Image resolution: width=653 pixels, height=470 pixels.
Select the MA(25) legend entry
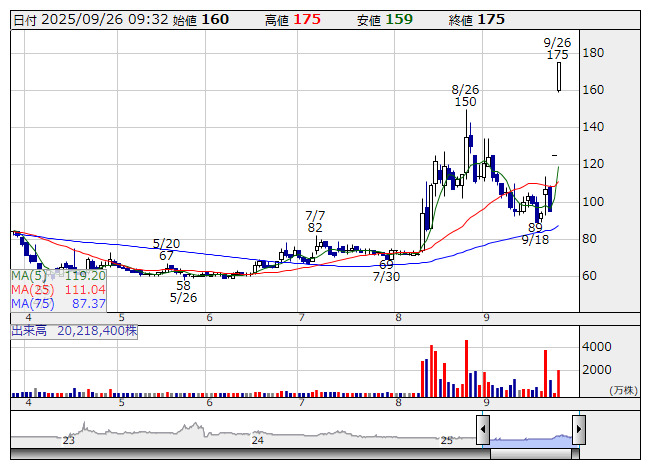59,289
